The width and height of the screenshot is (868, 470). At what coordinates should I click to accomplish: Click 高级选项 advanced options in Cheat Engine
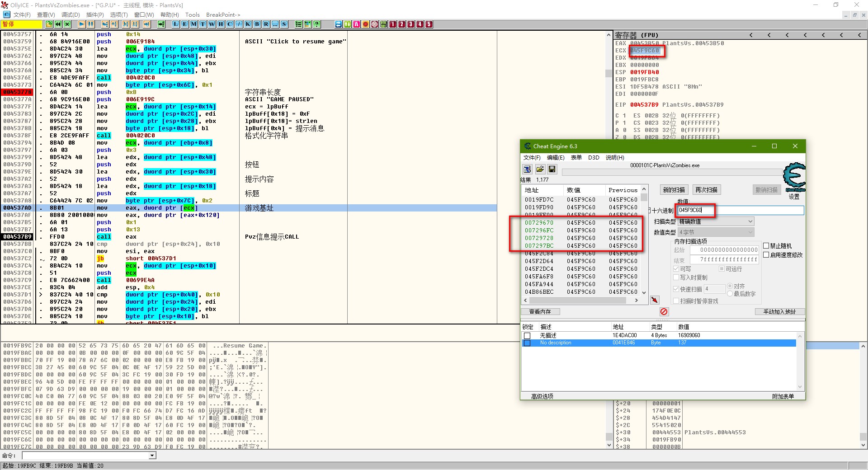(542, 396)
